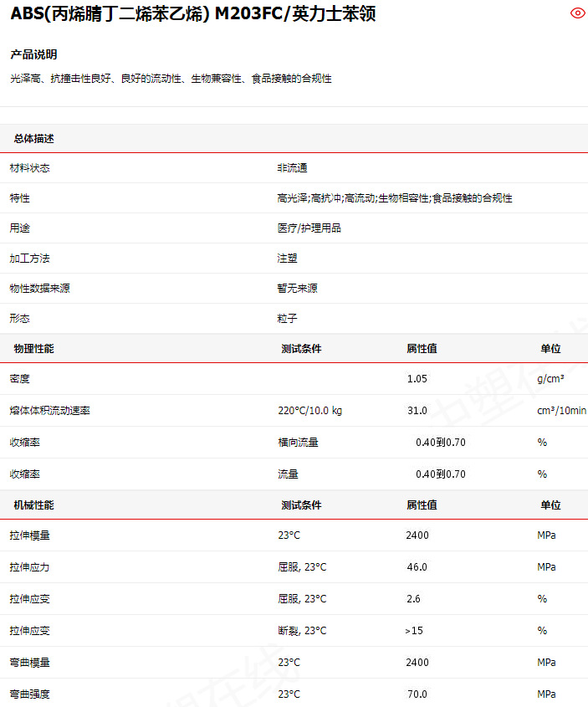
Task: Click 单位 header in 物理性能 section
Action: [x=550, y=349]
